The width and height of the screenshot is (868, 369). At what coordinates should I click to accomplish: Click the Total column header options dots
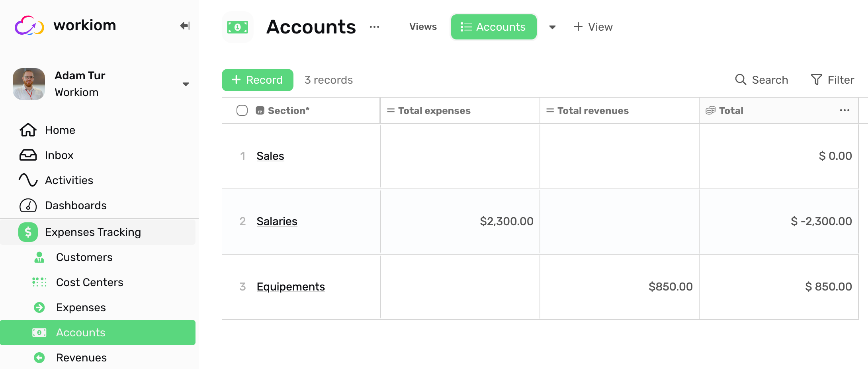[x=845, y=110]
